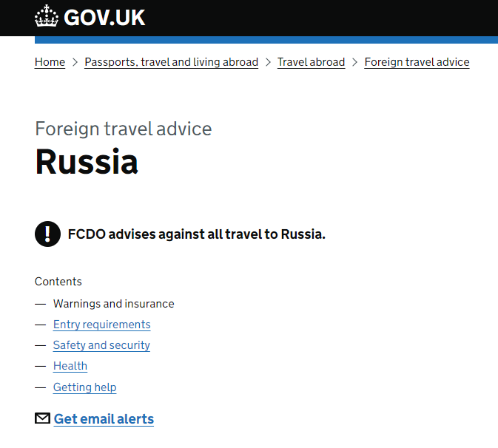Click the GOV.UK header text

[104, 17]
